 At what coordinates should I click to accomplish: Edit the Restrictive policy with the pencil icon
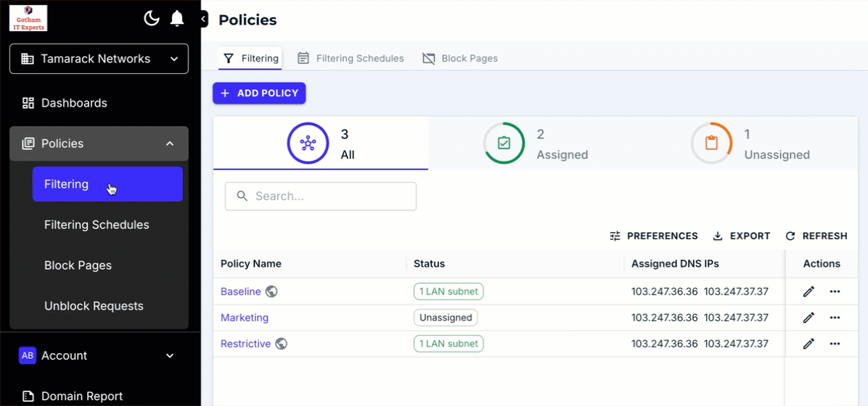pyautogui.click(x=808, y=344)
